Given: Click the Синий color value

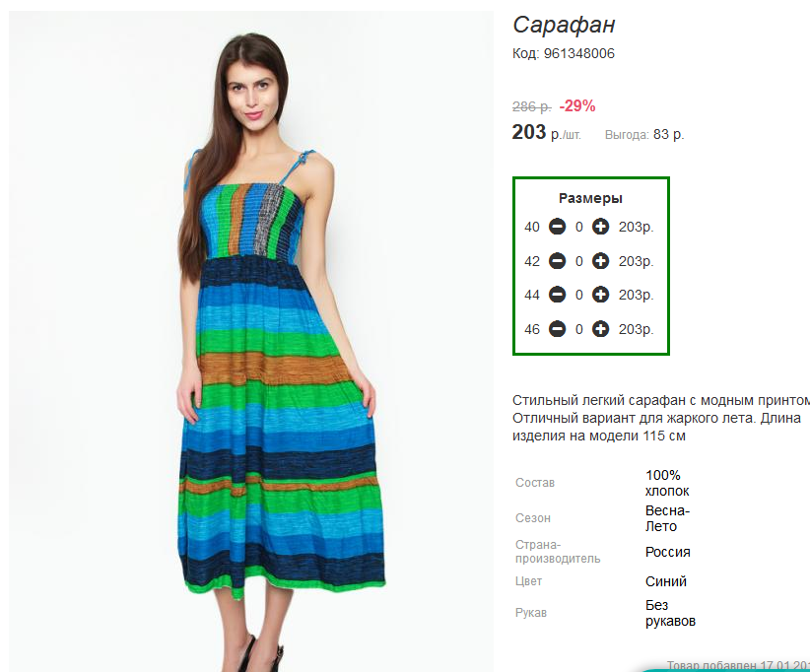Looking at the screenshot, I should pos(666,581).
